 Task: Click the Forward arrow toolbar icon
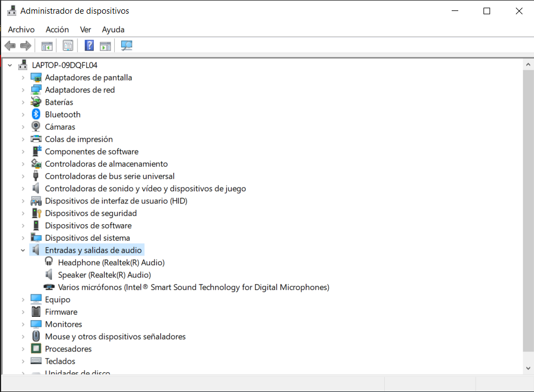click(x=26, y=46)
